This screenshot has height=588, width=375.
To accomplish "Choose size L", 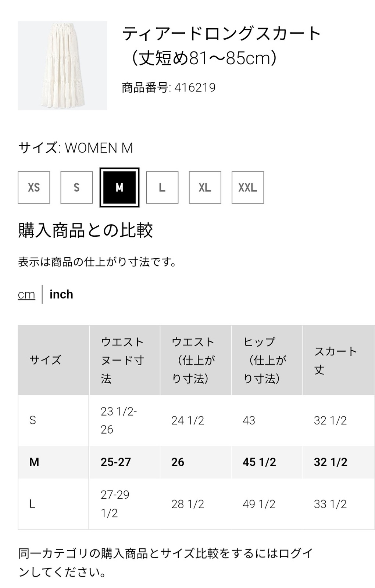I will pos(162,187).
